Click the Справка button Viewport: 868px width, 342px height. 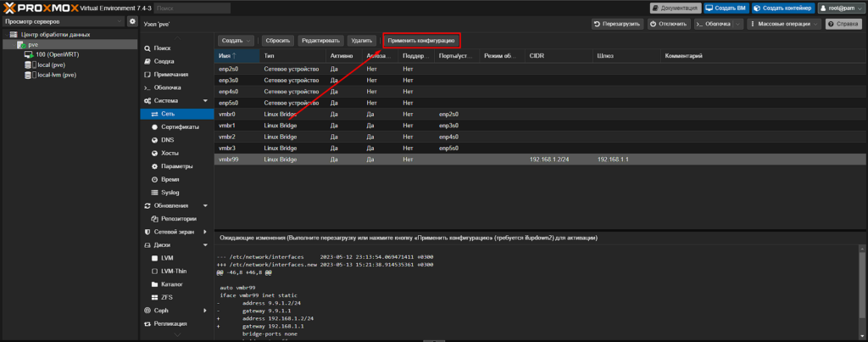click(x=843, y=24)
